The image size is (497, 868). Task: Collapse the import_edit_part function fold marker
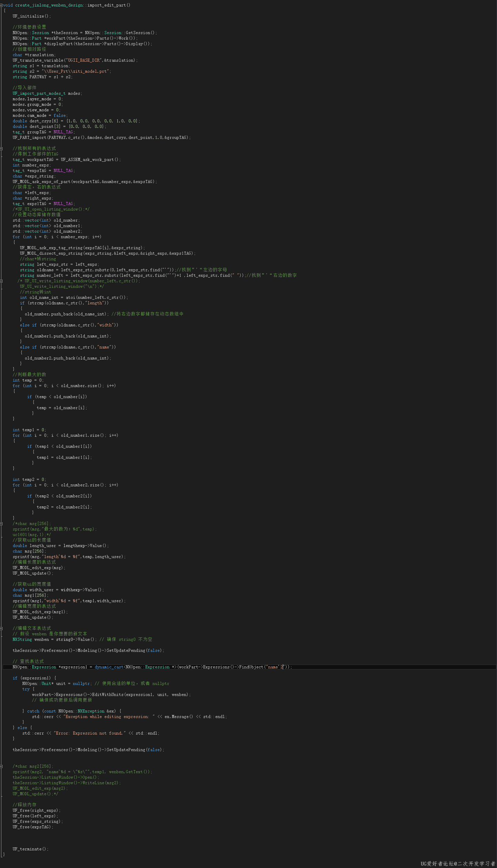1,5
